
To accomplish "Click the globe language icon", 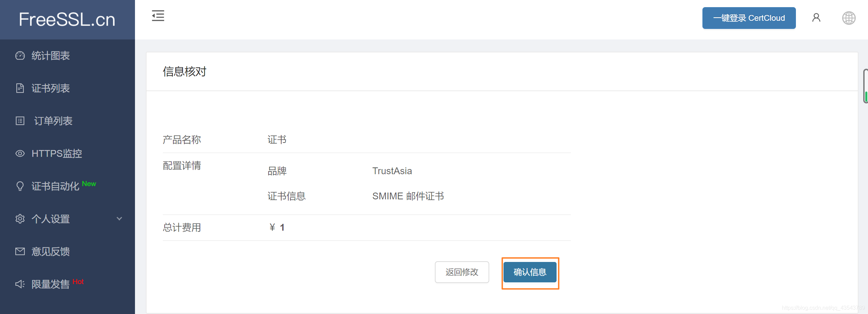I will (x=849, y=18).
